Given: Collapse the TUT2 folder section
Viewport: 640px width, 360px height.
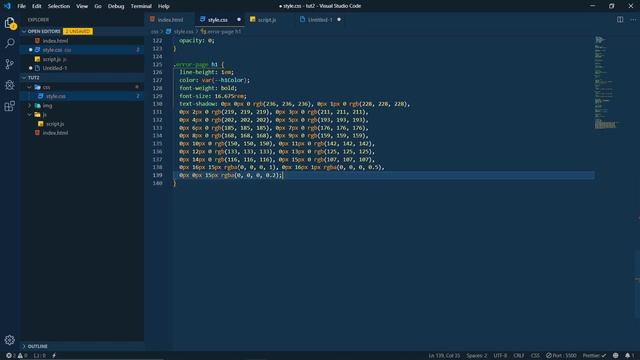Looking at the screenshot, I should click(24, 78).
